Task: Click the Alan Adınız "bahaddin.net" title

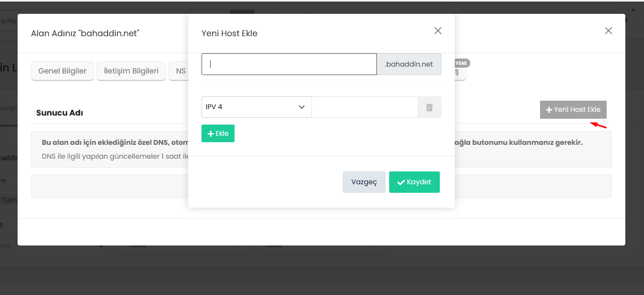Action: pos(85,33)
